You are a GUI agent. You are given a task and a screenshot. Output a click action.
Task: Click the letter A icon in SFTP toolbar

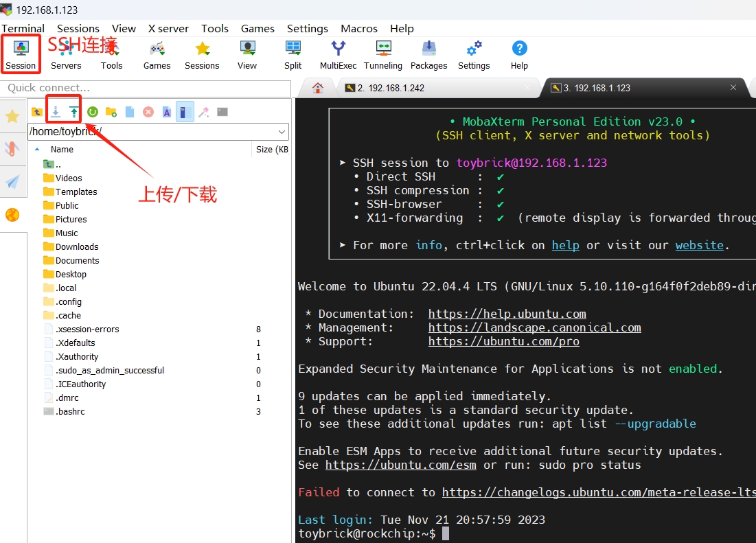[x=166, y=113]
